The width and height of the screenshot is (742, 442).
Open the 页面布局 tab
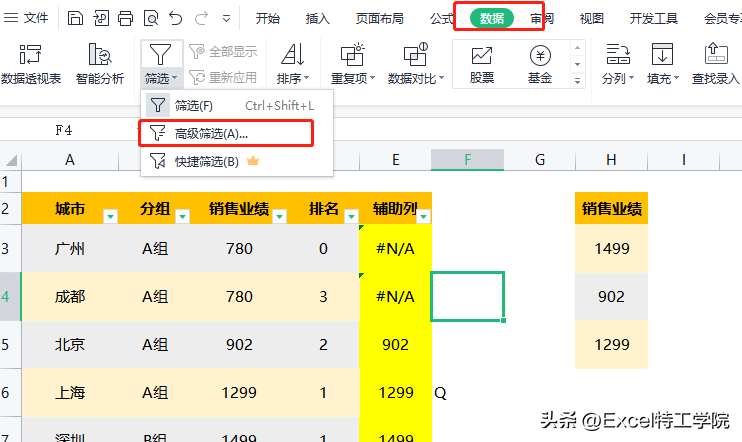coord(380,18)
